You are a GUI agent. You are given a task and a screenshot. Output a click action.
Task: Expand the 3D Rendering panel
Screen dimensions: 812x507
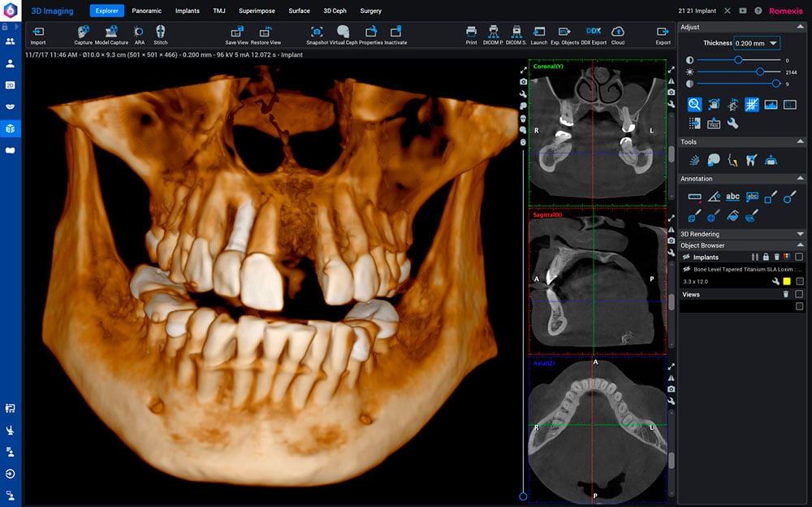pyautogui.click(x=801, y=234)
